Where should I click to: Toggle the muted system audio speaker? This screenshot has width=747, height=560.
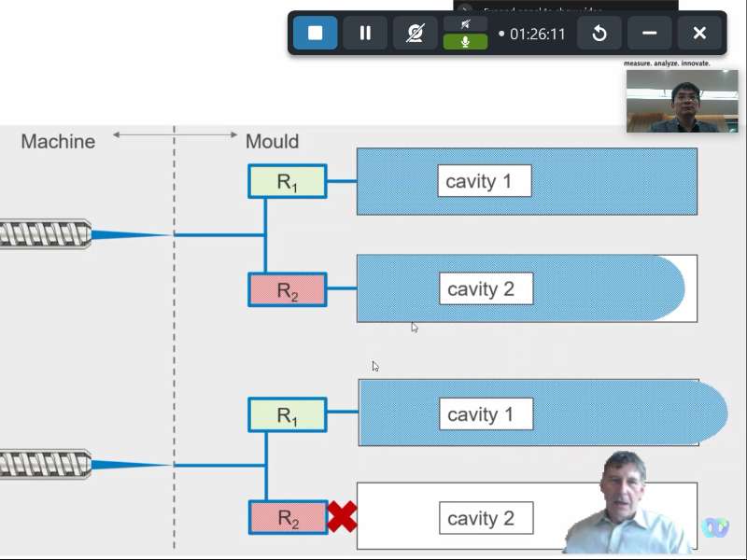click(x=465, y=24)
